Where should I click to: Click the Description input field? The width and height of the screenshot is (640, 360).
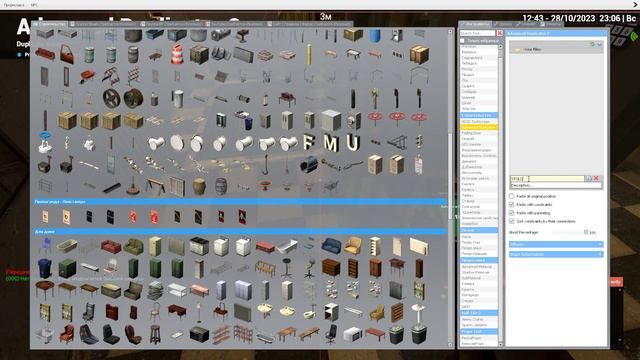pyautogui.click(x=556, y=185)
